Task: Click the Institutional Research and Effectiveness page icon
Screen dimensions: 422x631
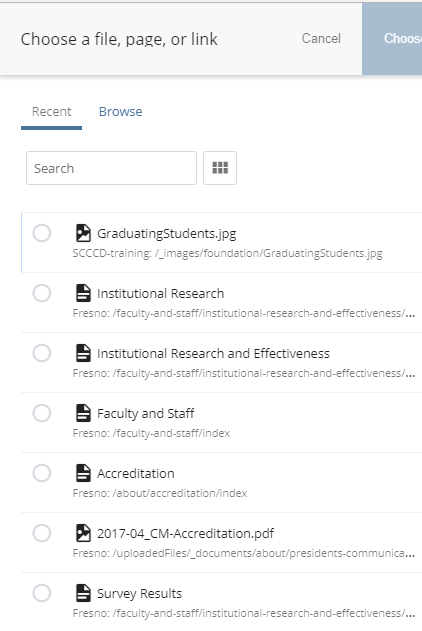Action: [83, 353]
